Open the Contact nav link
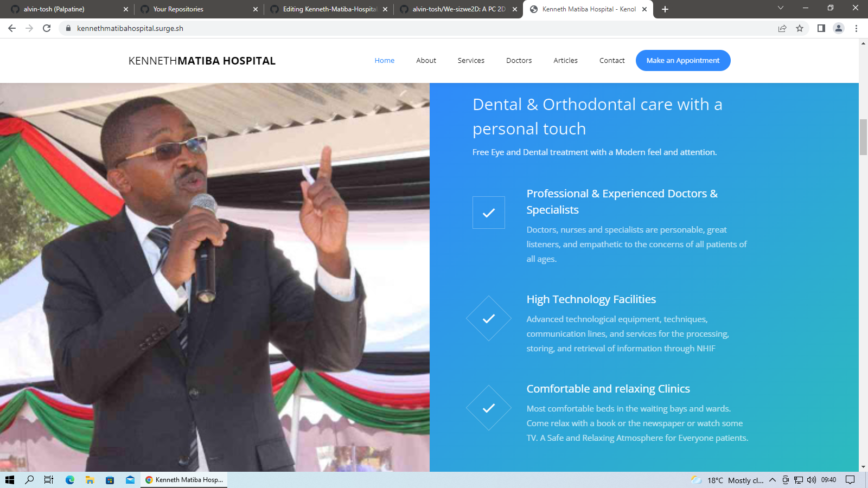Viewport: 868px width, 488px height. pos(612,60)
